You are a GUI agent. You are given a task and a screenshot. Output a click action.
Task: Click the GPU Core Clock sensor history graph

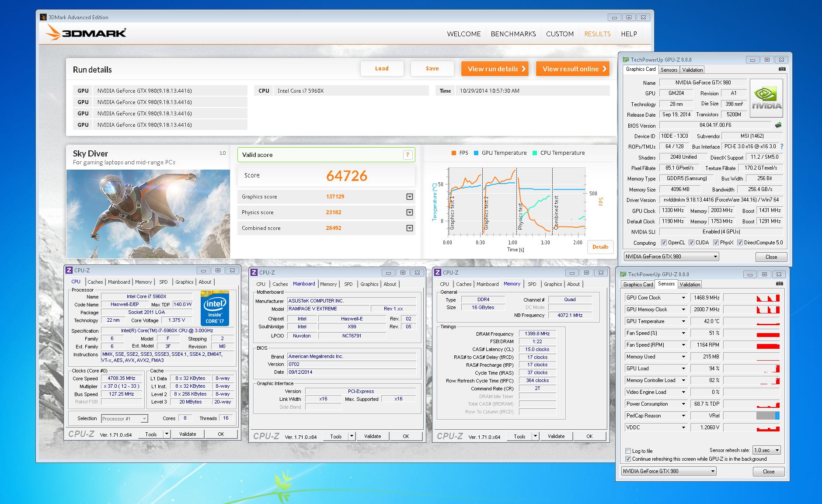coord(752,298)
